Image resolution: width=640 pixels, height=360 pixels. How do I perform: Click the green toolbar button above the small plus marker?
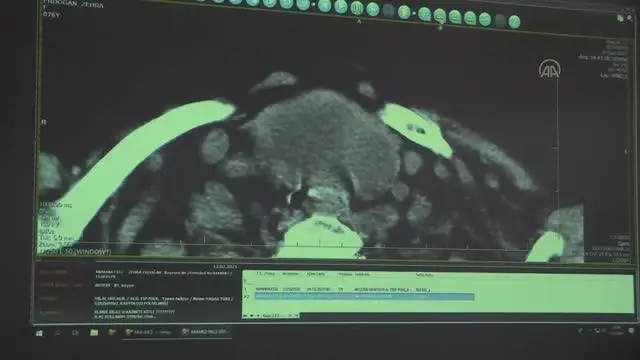pos(440,16)
